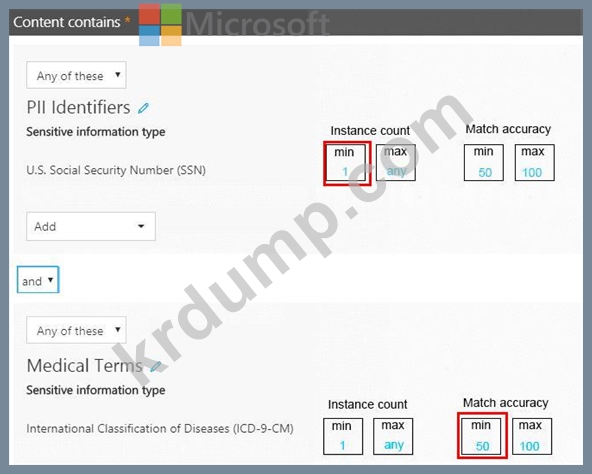592x474 pixels.
Task: Edit SSN match accuracy min value
Action: (484, 163)
